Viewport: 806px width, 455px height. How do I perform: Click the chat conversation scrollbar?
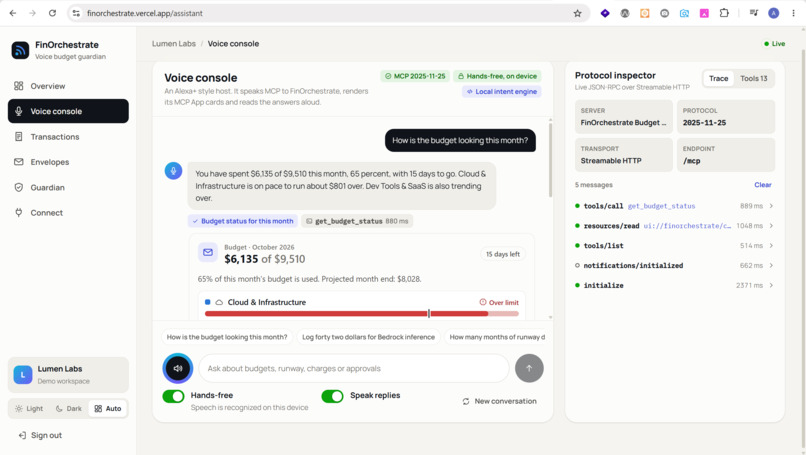551,160
